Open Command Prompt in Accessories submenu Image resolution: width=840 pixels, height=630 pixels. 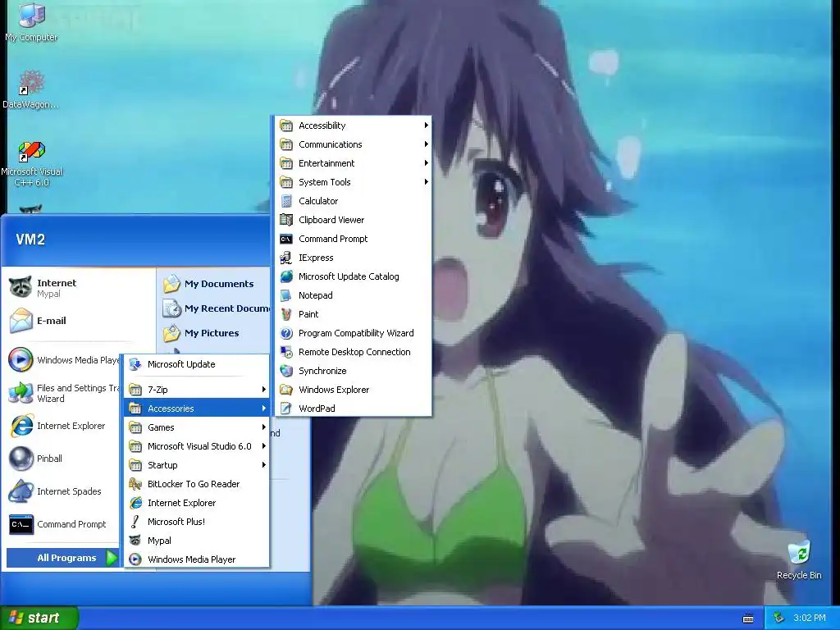pos(353,239)
